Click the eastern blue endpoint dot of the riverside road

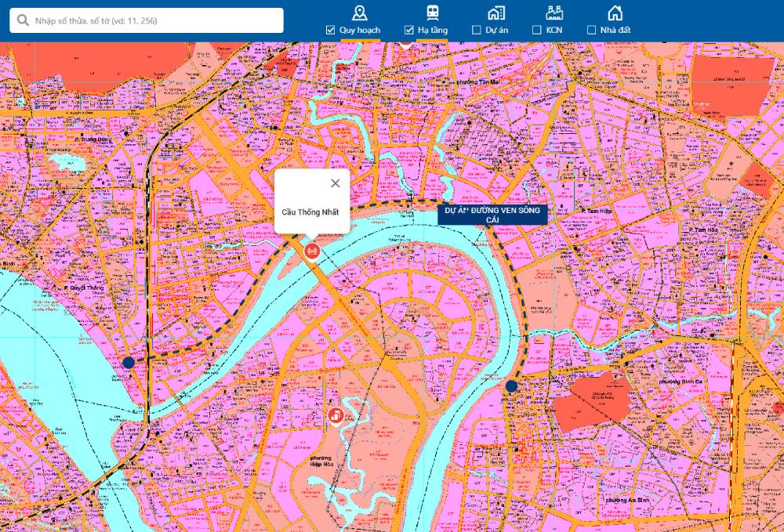click(x=512, y=386)
